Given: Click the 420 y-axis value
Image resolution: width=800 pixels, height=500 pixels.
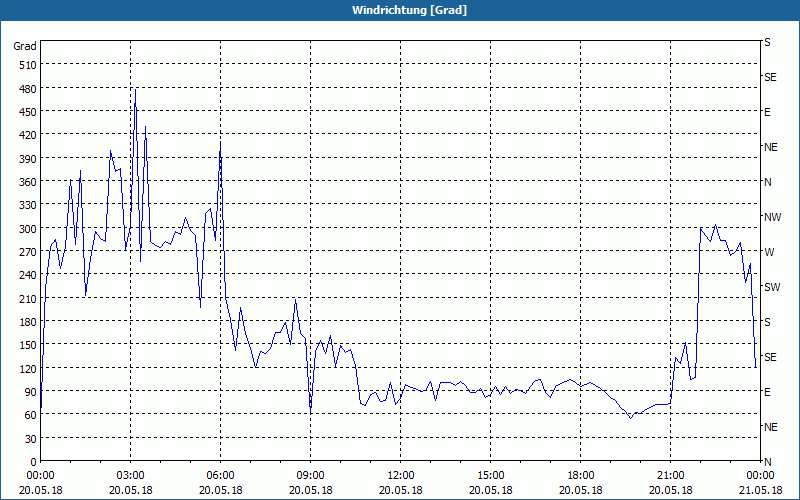Looking at the screenshot, I should (28, 135).
